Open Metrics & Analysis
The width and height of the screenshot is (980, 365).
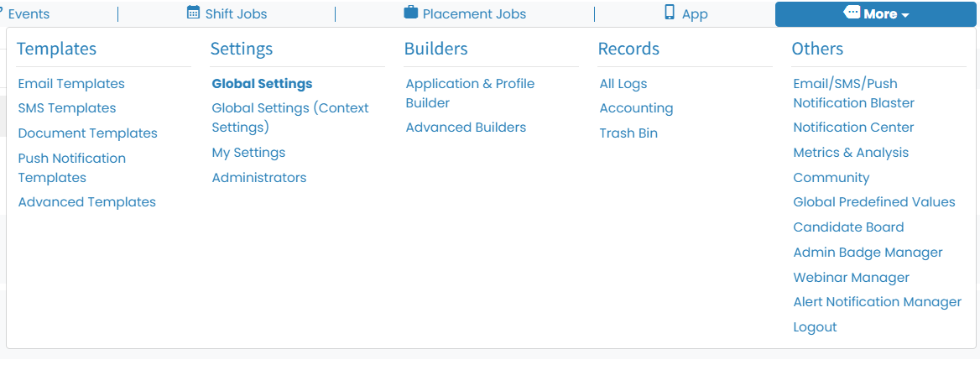(x=851, y=153)
